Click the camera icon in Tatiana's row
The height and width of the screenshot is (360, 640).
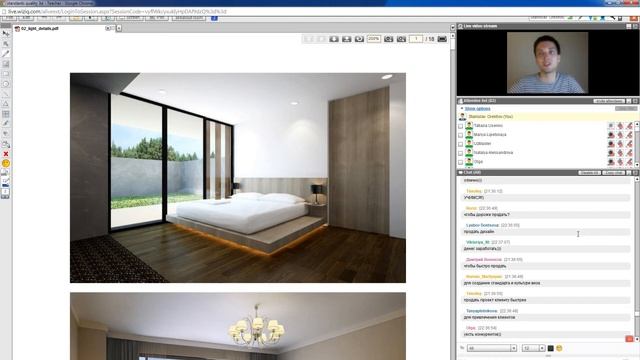[x=611, y=126]
